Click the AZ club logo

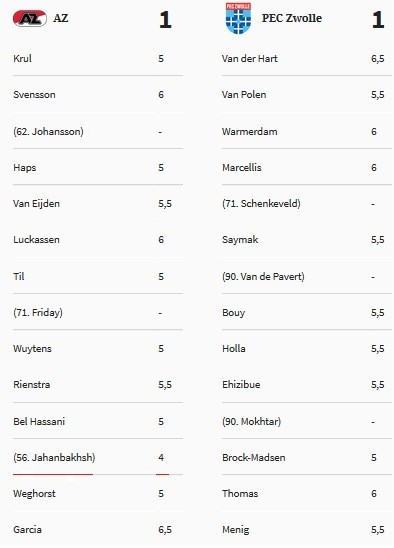click(x=30, y=18)
